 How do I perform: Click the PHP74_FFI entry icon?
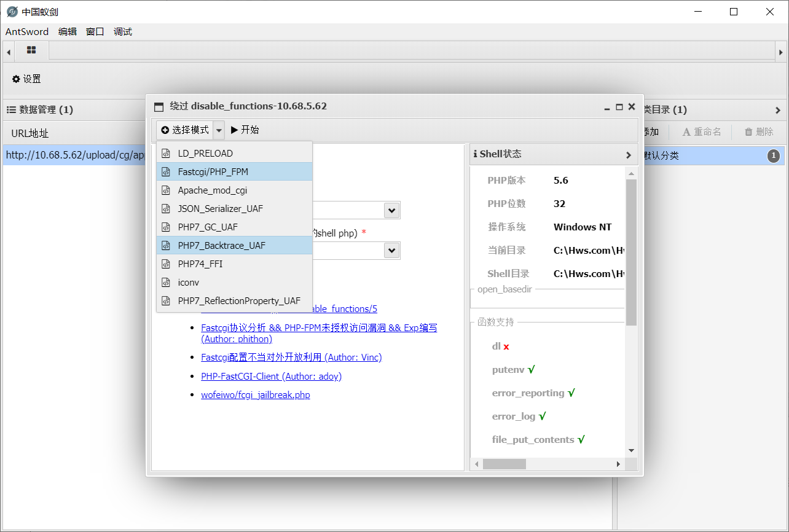(x=165, y=264)
